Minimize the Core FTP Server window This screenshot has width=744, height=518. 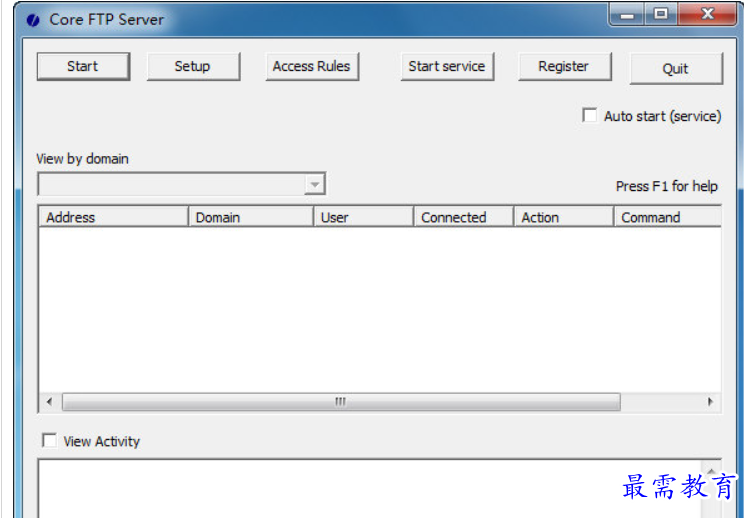pyautogui.click(x=627, y=14)
